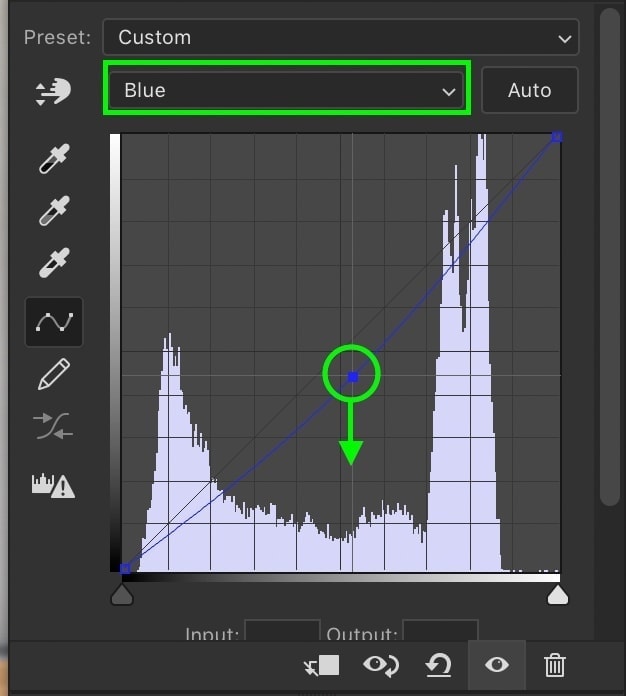
Task: Toggle the adjustment layer visibility eye
Action: (497, 665)
